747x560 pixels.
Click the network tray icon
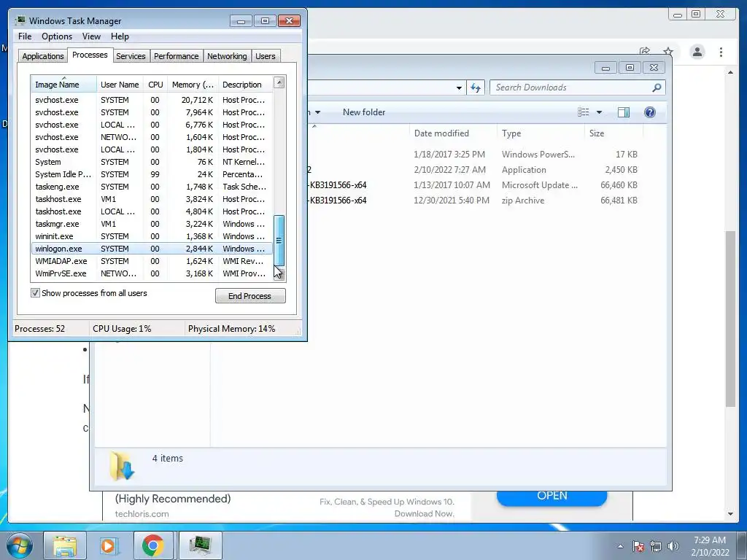click(656, 546)
